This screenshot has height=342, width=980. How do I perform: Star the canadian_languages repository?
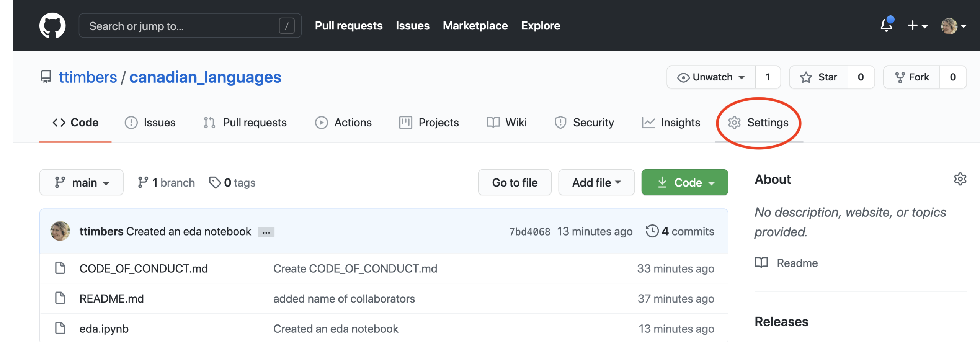coord(819,77)
